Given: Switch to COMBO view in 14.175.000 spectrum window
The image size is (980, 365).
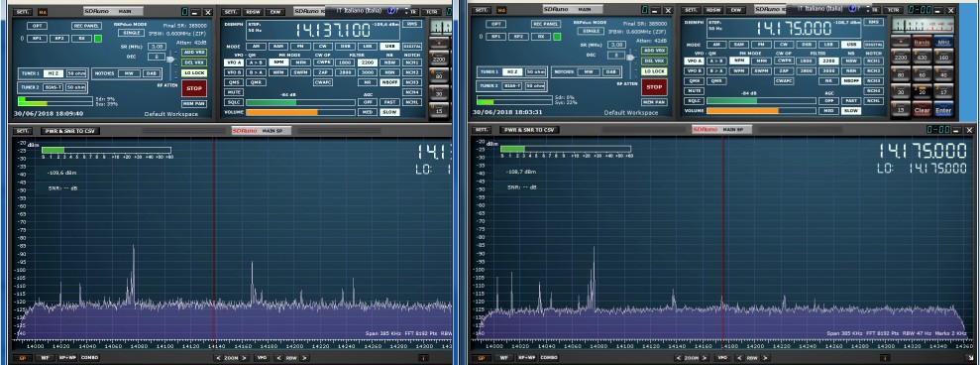Looking at the screenshot, I should click(549, 357).
